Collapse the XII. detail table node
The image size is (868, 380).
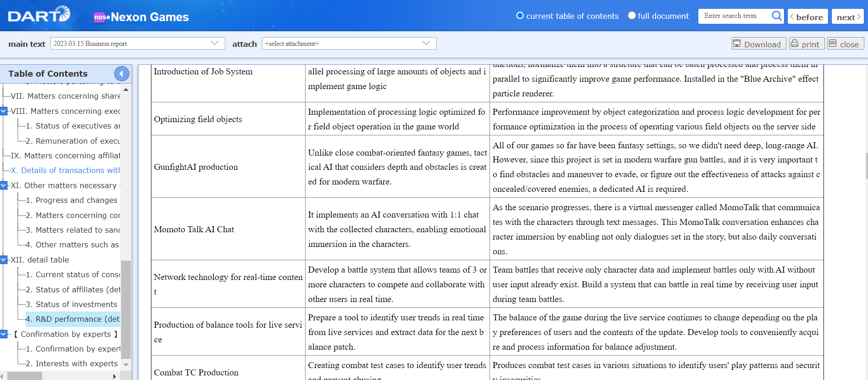point(4,260)
